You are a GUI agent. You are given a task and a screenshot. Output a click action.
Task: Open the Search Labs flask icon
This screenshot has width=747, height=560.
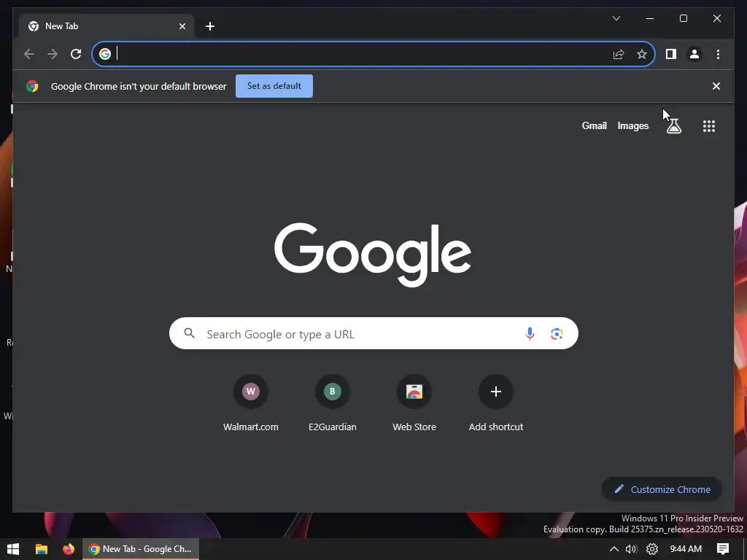point(673,126)
